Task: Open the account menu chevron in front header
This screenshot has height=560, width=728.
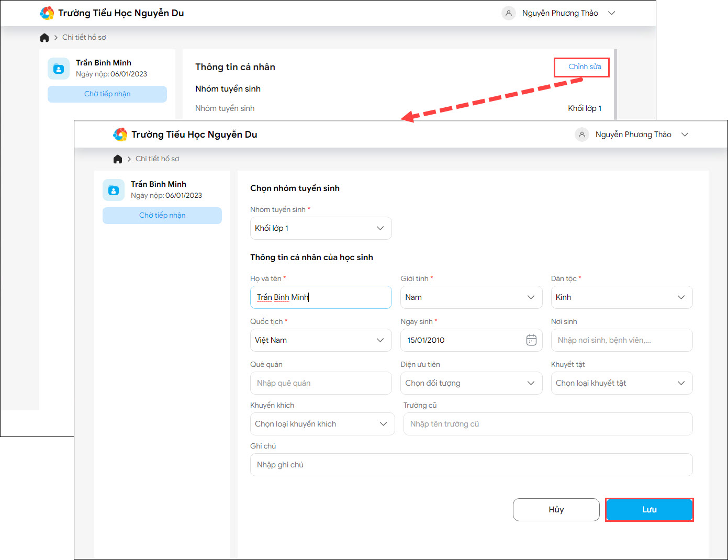Action: pyautogui.click(x=685, y=135)
